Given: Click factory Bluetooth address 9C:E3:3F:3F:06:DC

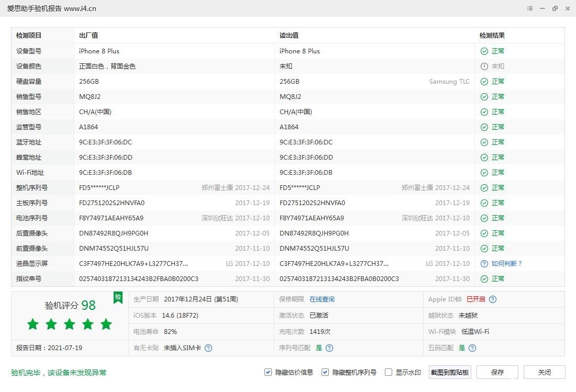Looking at the screenshot, I should pyautogui.click(x=105, y=142).
